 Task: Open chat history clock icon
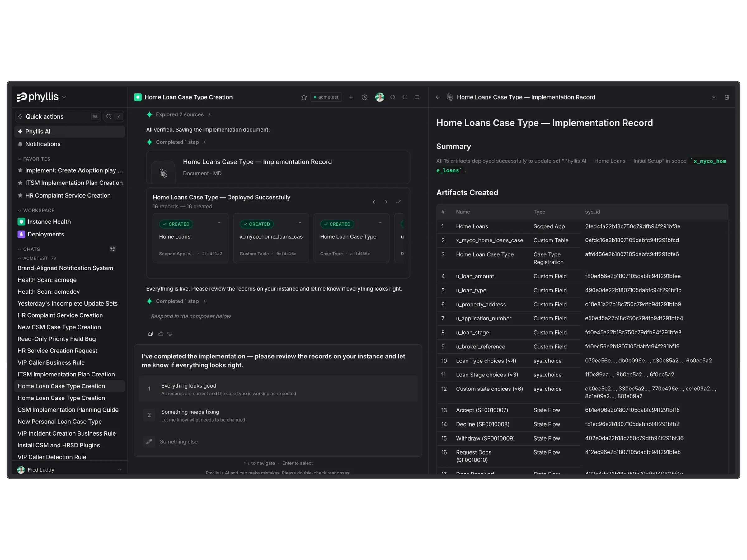[x=364, y=97]
